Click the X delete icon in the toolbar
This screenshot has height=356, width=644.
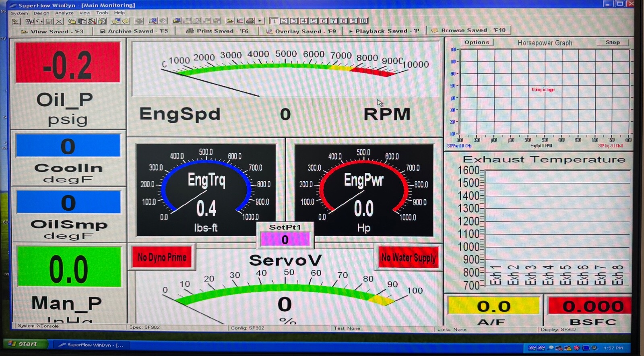[59, 21]
